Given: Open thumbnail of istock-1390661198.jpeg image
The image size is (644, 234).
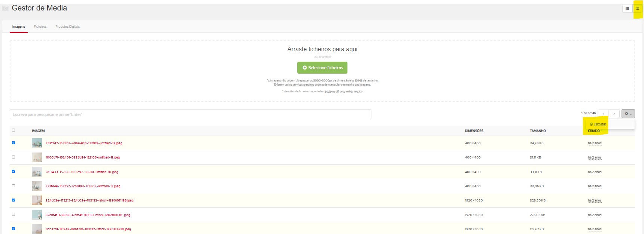Looking at the screenshot, I should tap(37, 200).
